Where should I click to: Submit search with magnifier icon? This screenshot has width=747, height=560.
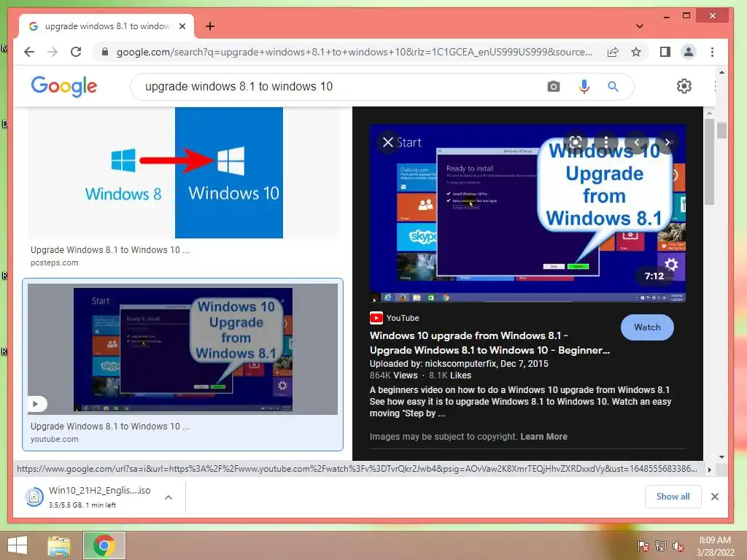pyautogui.click(x=613, y=87)
